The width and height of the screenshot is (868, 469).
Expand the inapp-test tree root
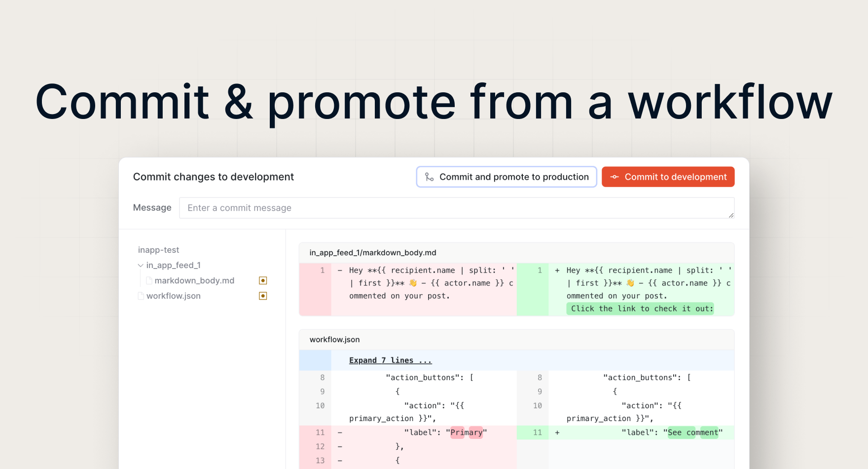pyautogui.click(x=158, y=250)
